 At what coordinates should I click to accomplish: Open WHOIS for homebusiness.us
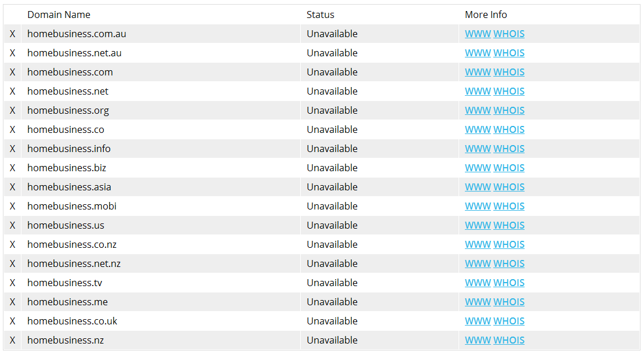click(x=509, y=225)
